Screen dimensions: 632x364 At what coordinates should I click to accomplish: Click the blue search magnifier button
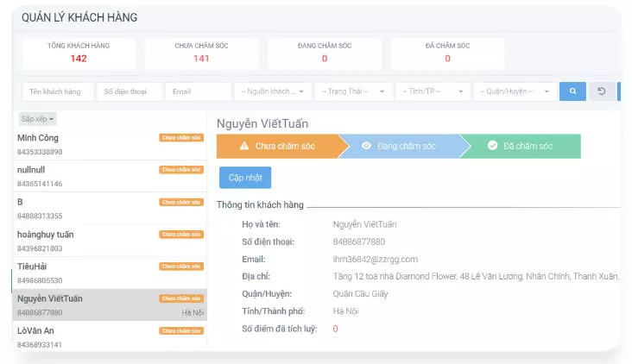point(572,91)
